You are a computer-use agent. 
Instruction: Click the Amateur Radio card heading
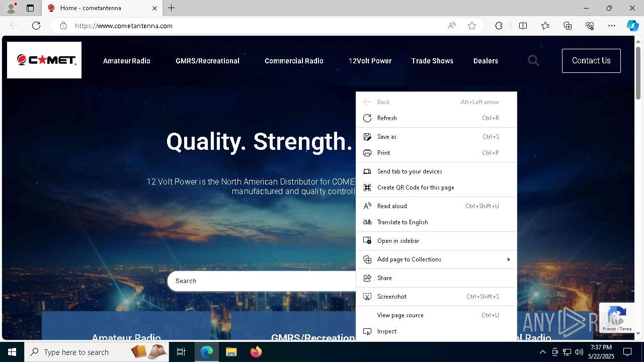(x=126, y=338)
